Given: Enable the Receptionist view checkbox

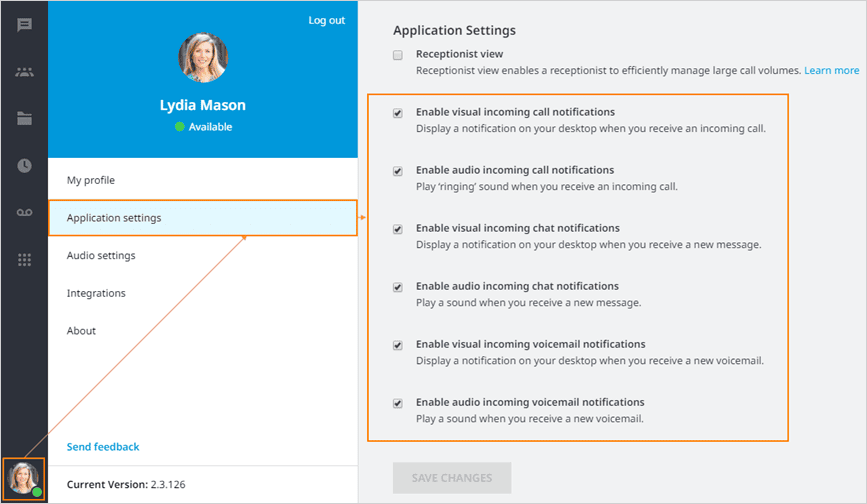Looking at the screenshot, I should [x=398, y=55].
